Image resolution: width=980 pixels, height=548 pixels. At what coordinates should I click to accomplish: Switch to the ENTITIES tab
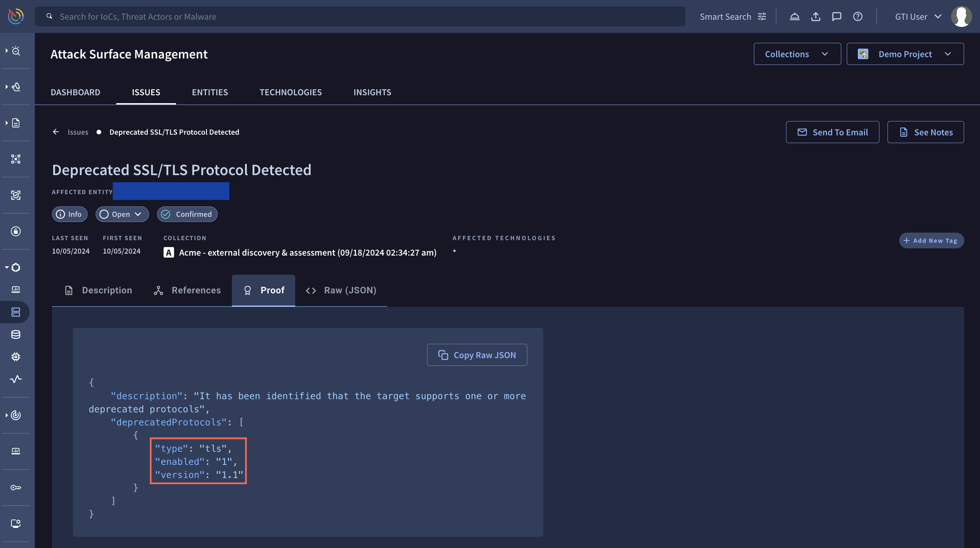click(210, 92)
